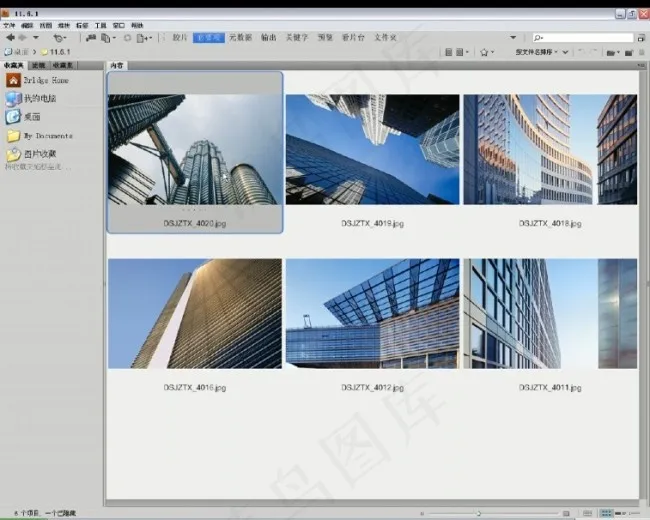The image size is (650, 520).
Task: Switch to the 滤镜 panel tab
Action: 36,64
